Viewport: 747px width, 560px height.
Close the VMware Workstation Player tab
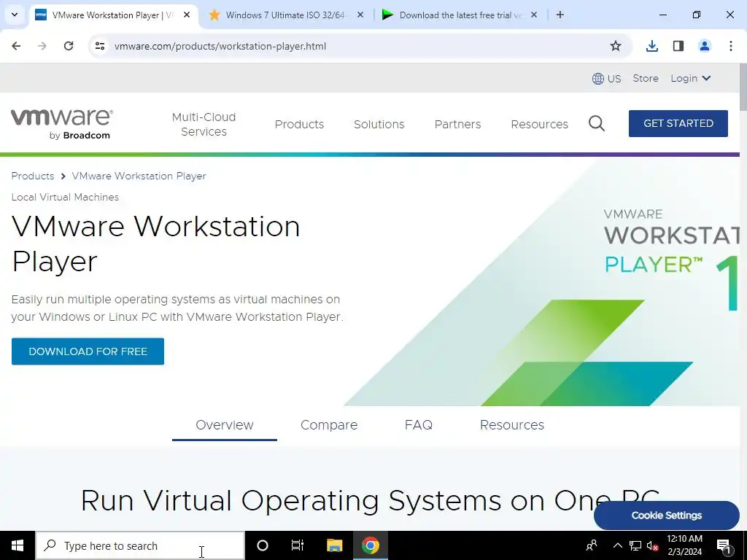pyautogui.click(x=187, y=15)
